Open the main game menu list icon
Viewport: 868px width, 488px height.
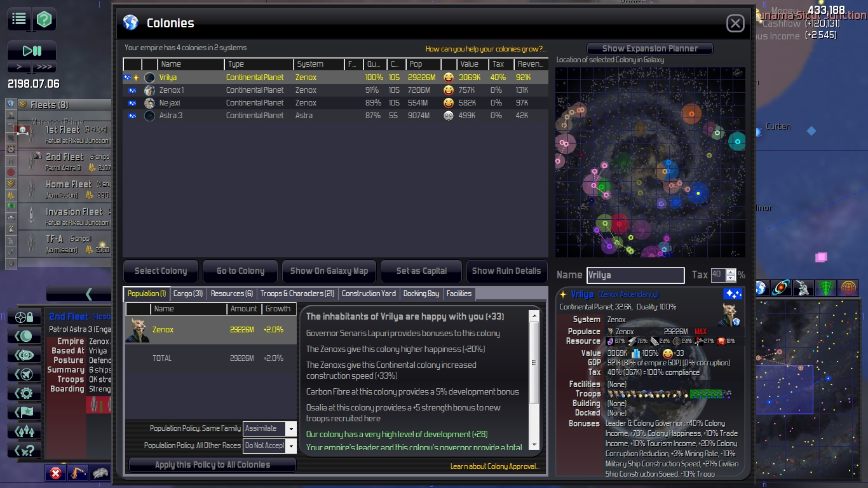19,19
